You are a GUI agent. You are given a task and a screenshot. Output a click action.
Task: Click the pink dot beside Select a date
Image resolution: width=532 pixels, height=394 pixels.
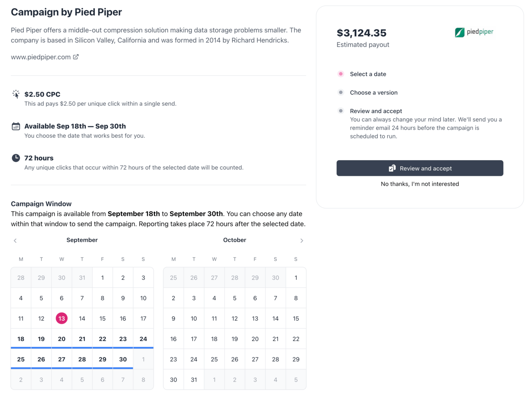pyautogui.click(x=341, y=74)
